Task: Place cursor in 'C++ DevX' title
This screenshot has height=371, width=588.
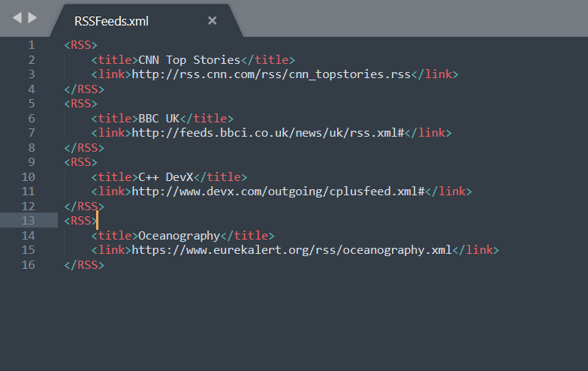Action: pyautogui.click(x=166, y=177)
